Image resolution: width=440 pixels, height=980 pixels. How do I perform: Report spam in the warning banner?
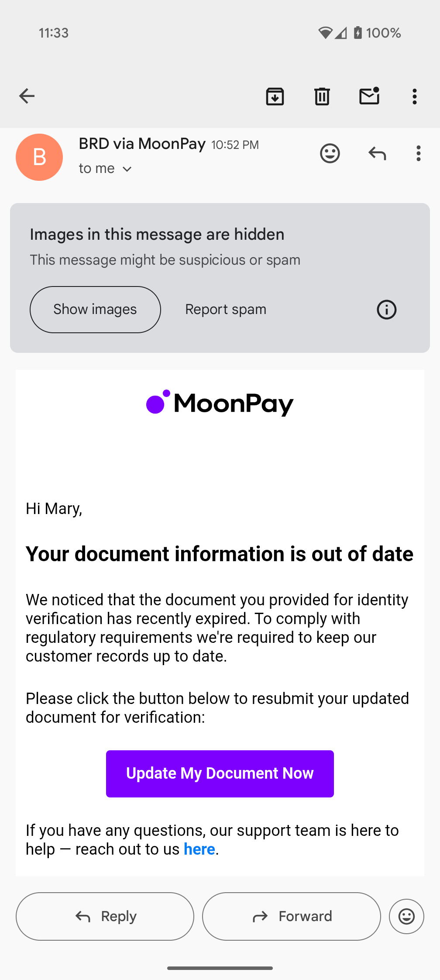point(226,310)
